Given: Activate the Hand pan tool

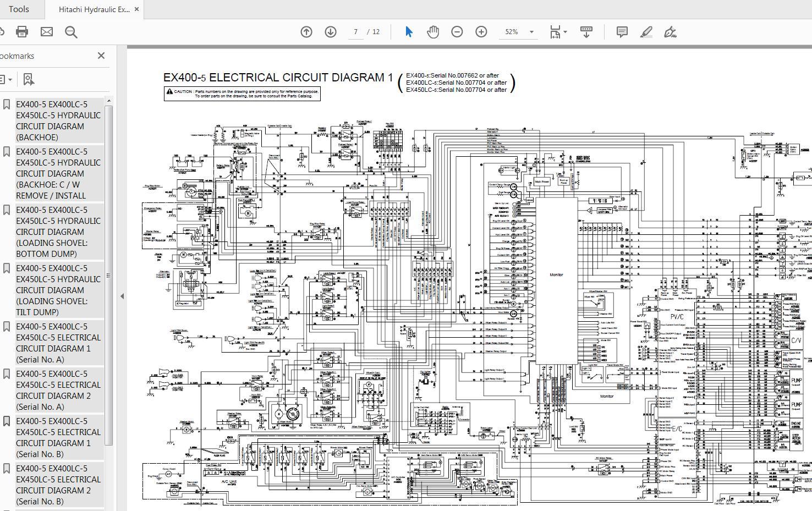Looking at the screenshot, I should [x=433, y=32].
